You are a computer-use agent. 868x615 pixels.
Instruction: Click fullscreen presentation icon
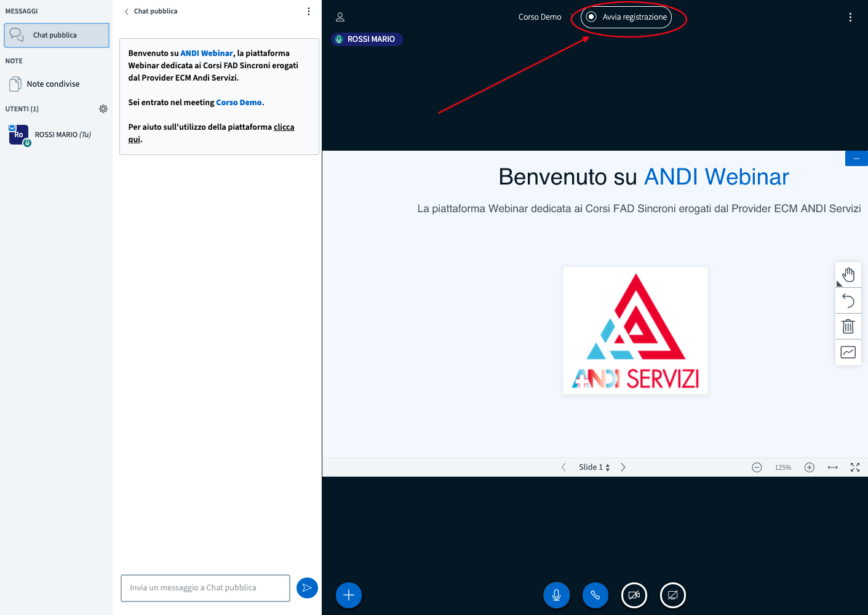pos(855,467)
